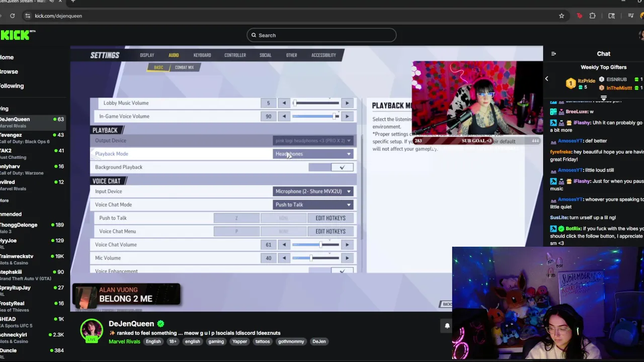Click the gaming tag
Image resolution: width=644 pixels, height=362 pixels.
216,341
